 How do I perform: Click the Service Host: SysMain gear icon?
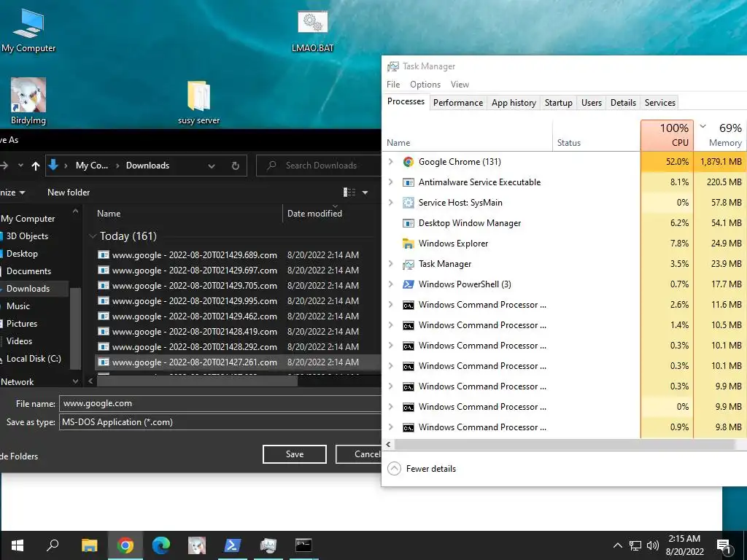(409, 203)
